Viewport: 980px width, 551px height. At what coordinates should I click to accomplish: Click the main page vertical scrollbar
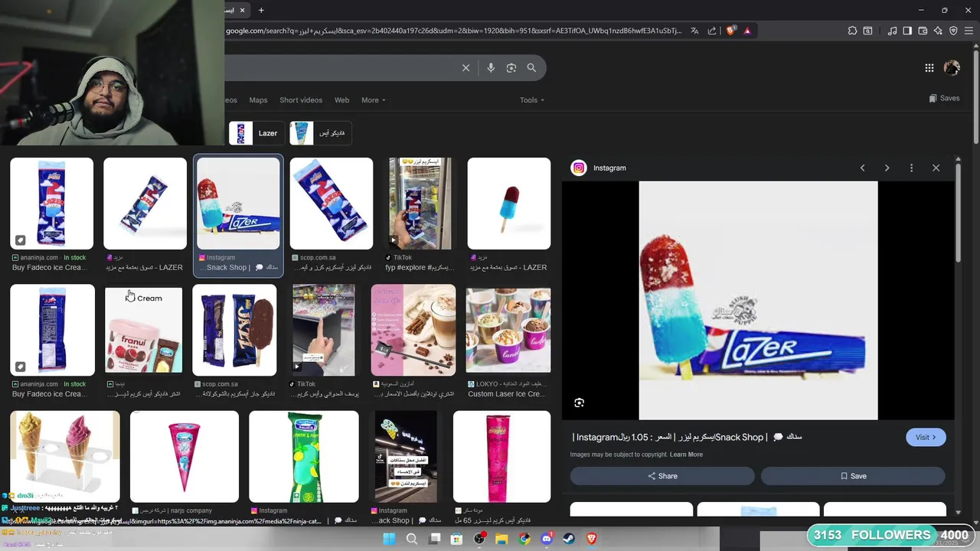[976, 96]
